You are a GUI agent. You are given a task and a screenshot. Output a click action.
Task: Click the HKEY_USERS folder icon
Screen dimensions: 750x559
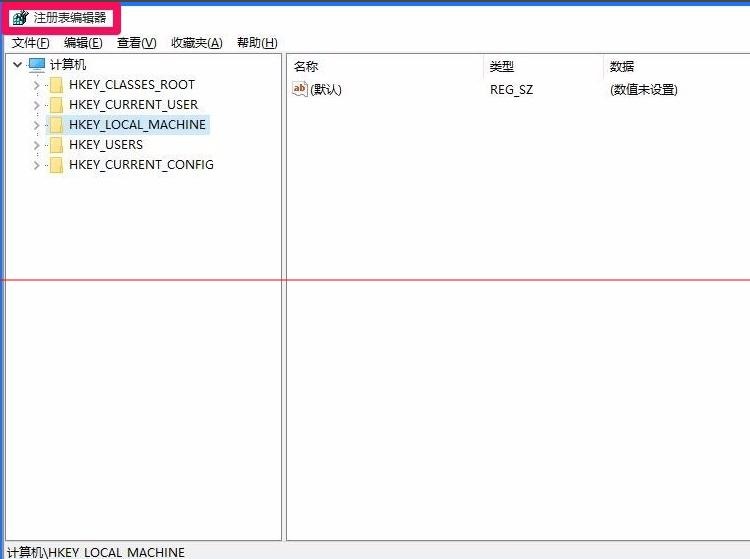point(56,145)
